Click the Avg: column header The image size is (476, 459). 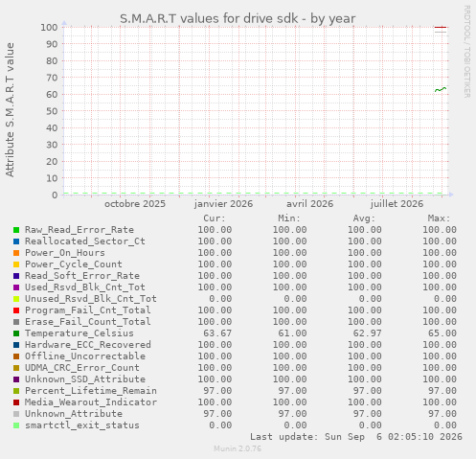364,218
